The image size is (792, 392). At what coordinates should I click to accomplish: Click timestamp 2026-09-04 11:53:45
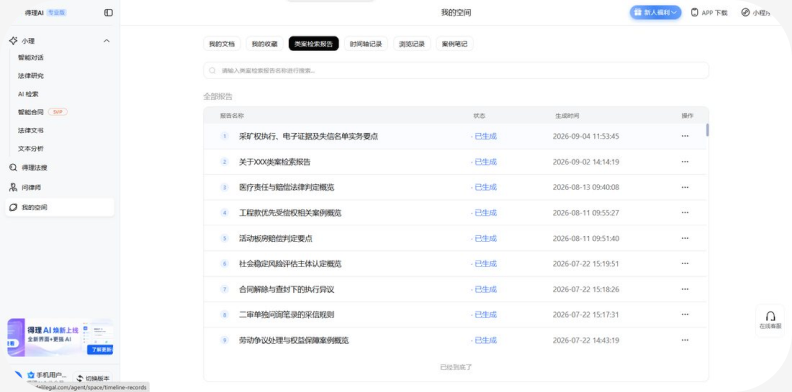[x=586, y=136]
